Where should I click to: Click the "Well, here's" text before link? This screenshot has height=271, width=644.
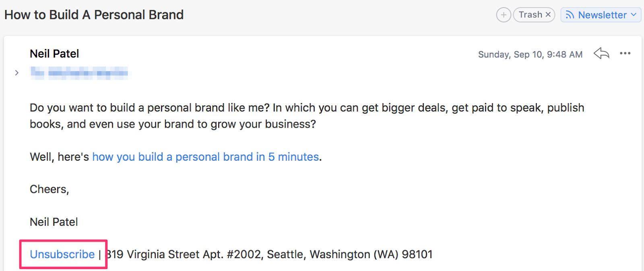coord(60,157)
